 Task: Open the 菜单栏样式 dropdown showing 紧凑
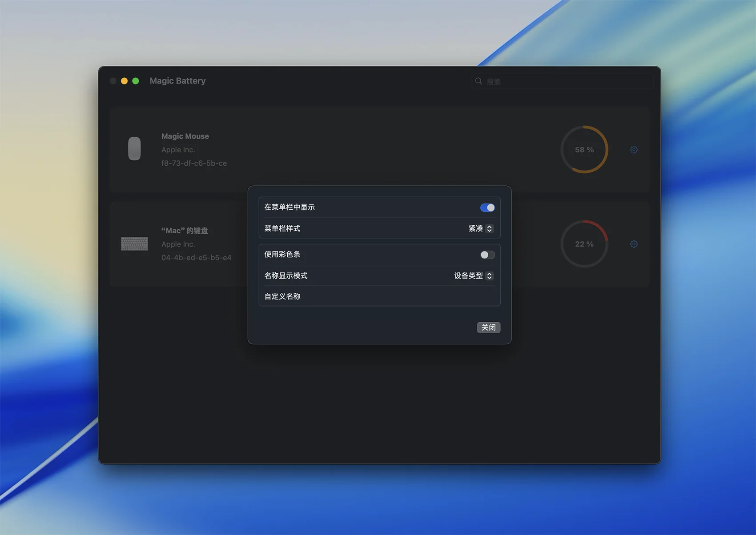click(x=480, y=228)
